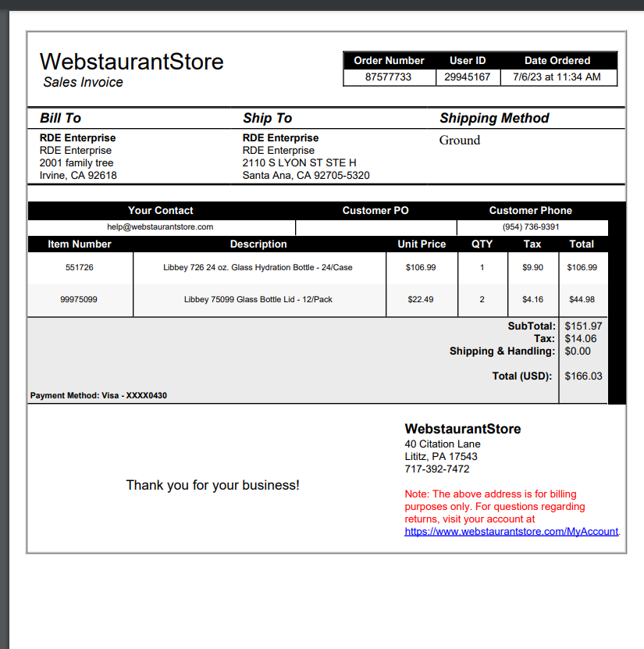Open the webstaurantstore.com/MyAccount link
Viewport: 644px width, 649px height.
point(511,531)
